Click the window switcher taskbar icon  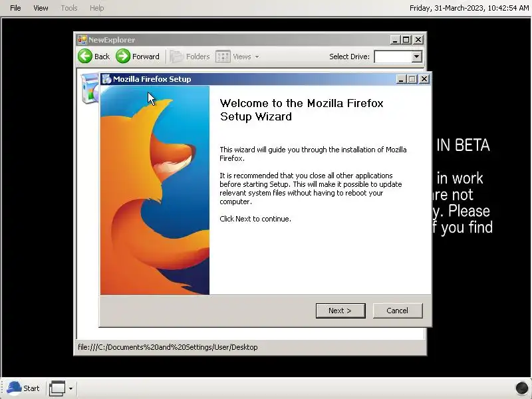57,388
